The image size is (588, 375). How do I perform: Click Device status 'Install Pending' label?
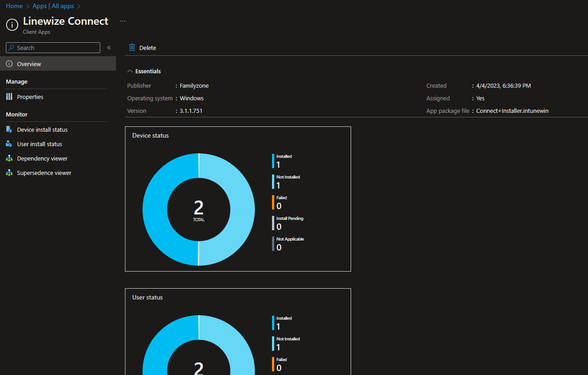[290, 219]
